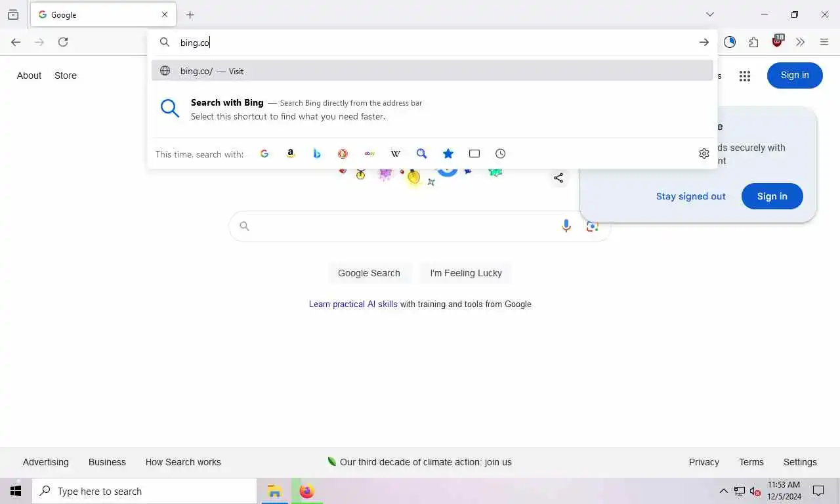Click the address bar text bing.co

coord(195,43)
